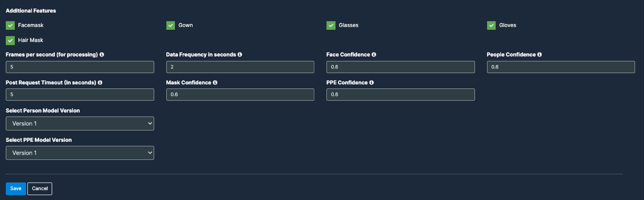Click info icon beside Frames per second

(102, 55)
